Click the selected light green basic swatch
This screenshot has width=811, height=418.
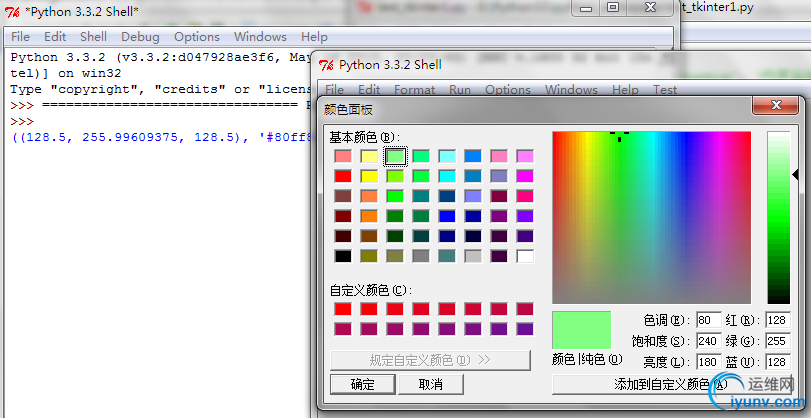pos(395,156)
